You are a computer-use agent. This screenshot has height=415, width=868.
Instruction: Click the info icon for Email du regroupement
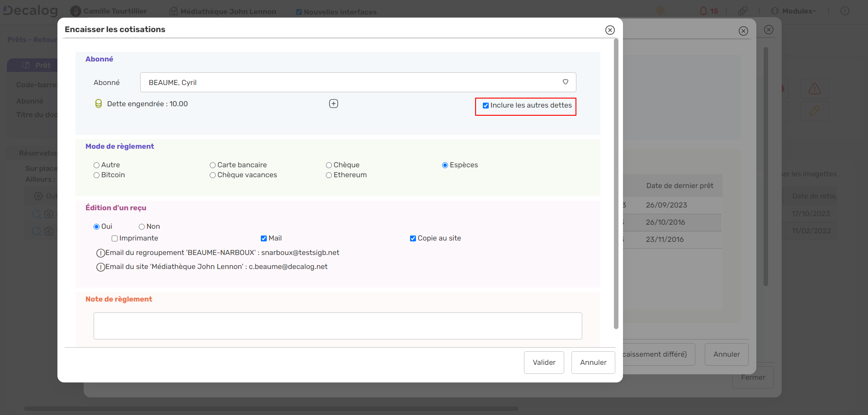click(100, 253)
